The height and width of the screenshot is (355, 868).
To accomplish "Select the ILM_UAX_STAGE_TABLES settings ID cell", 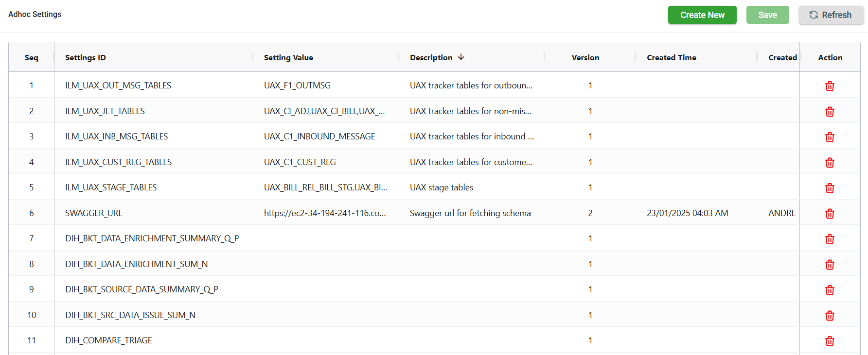I will pyautogui.click(x=111, y=187).
